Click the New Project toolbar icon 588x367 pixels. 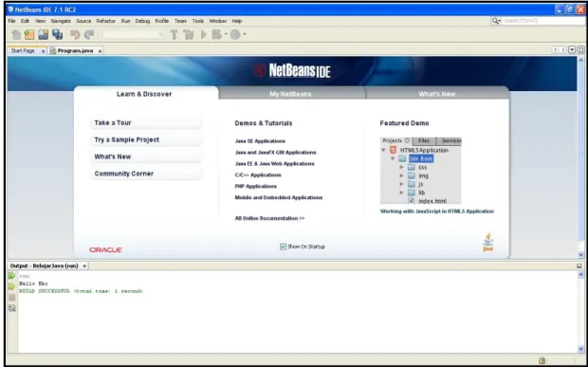coord(29,34)
